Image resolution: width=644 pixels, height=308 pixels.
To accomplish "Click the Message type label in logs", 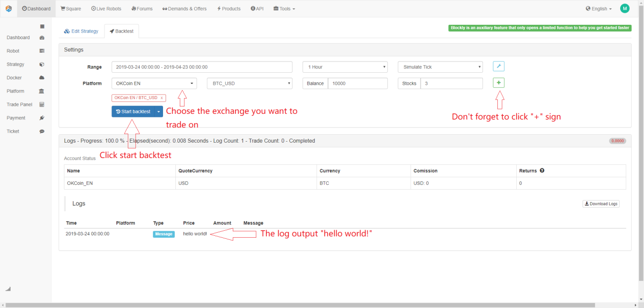I will tap(163, 234).
